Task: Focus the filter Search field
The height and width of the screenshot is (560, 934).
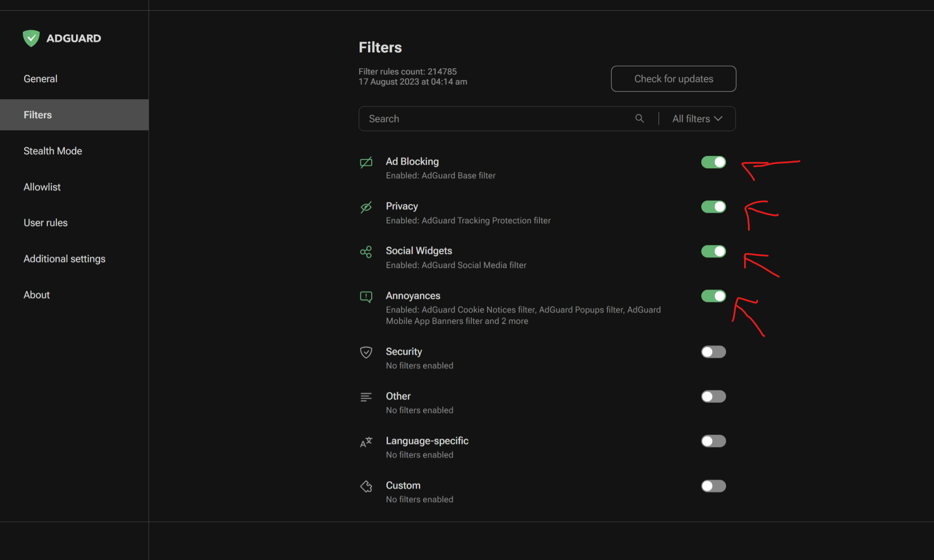Action: coord(494,119)
